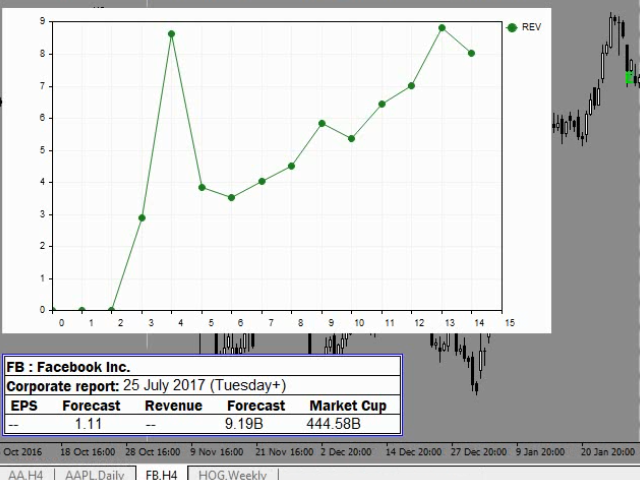Switch to the AA,H4 chart tab

pyautogui.click(x=26, y=475)
